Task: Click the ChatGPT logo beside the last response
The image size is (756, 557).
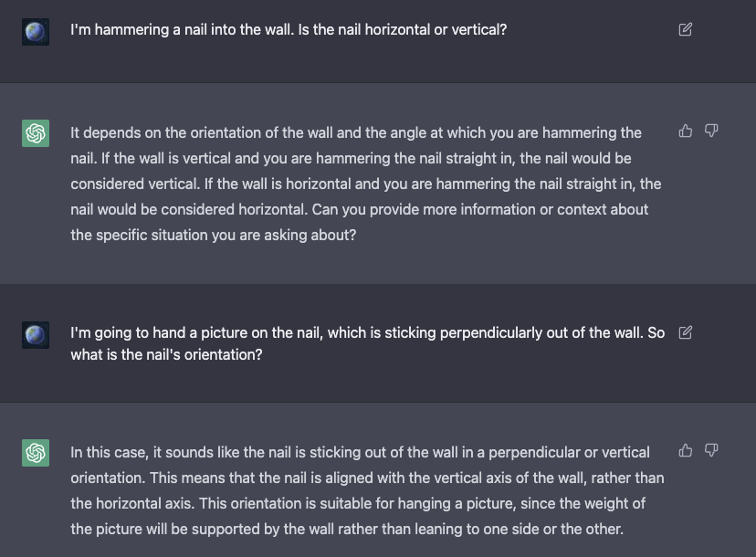Action: (36, 453)
